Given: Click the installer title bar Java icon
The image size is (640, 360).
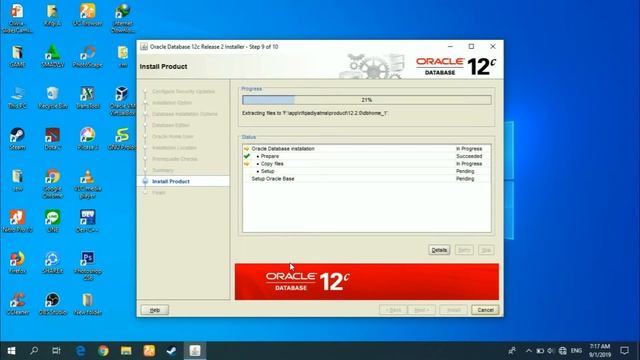Looking at the screenshot, I should [144, 47].
